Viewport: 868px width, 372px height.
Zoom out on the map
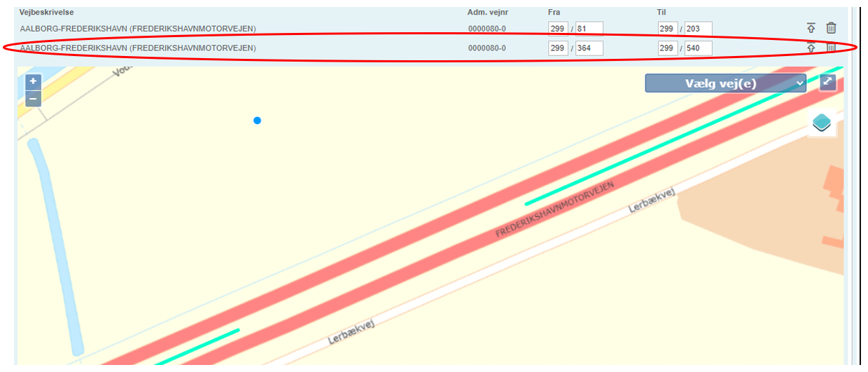(x=33, y=99)
